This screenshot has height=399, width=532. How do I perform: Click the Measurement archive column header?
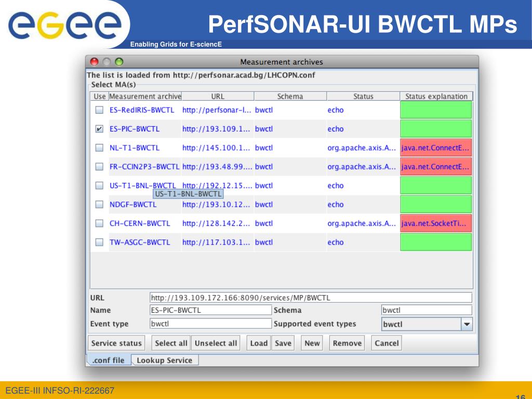145,96
